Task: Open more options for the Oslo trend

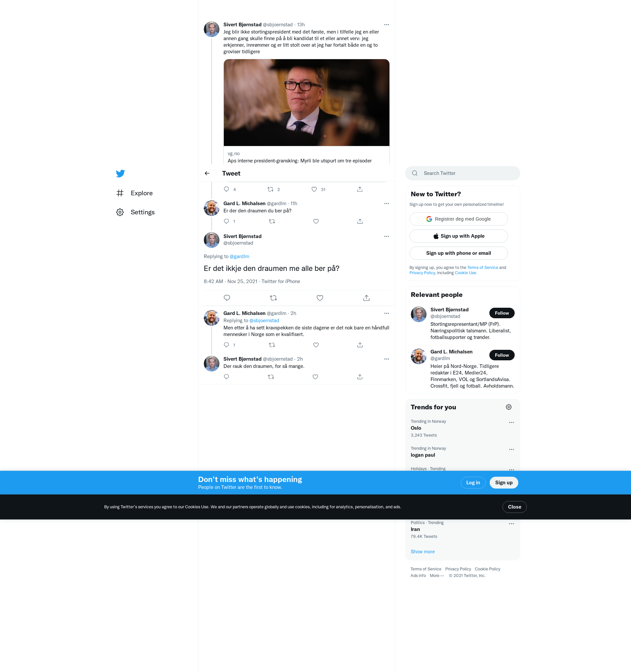Action: tap(511, 422)
